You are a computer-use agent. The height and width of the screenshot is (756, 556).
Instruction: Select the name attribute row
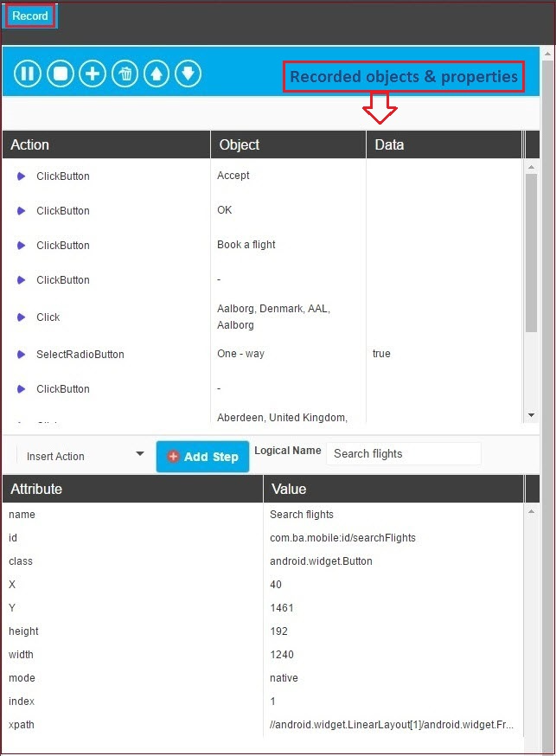(x=263, y=515)
